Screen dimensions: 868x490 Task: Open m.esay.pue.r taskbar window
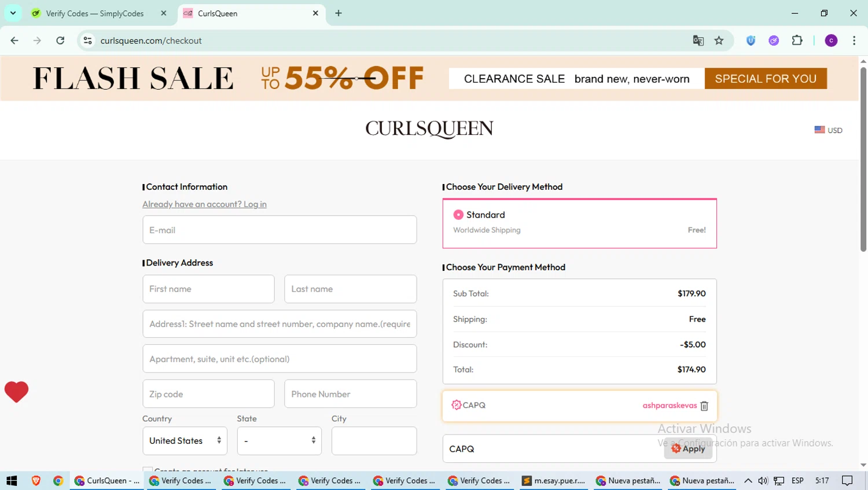555,481
